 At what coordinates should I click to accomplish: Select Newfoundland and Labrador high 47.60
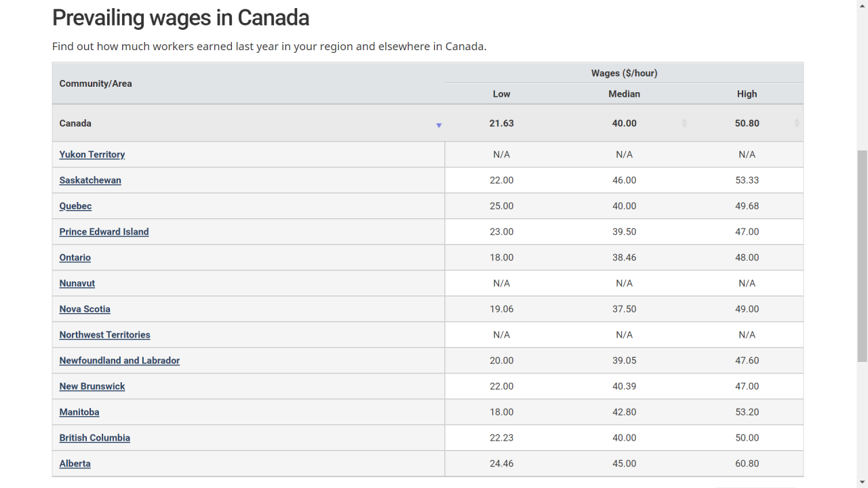click(747, 361)
